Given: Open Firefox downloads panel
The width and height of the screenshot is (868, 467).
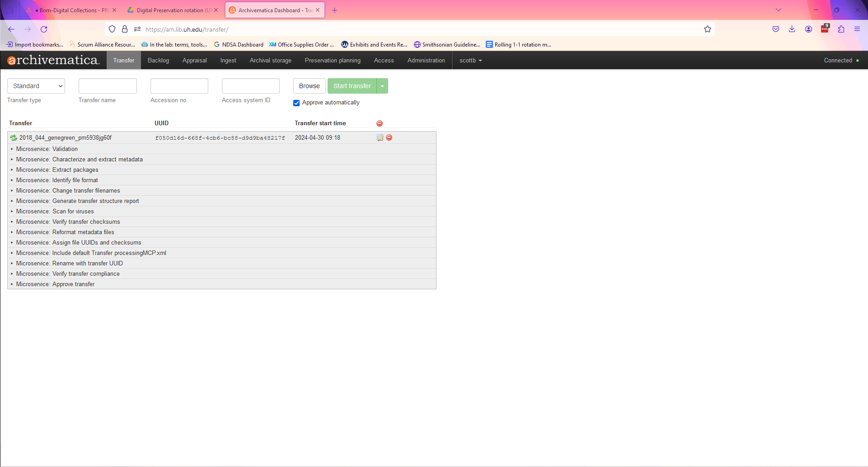Looking at the screenshot, I should 792,29.
